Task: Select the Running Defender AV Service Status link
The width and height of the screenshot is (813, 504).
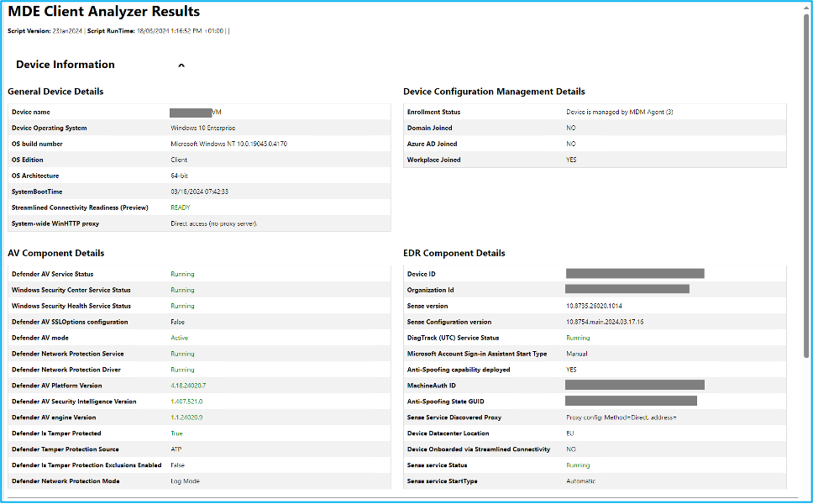Action: (182, 273)
